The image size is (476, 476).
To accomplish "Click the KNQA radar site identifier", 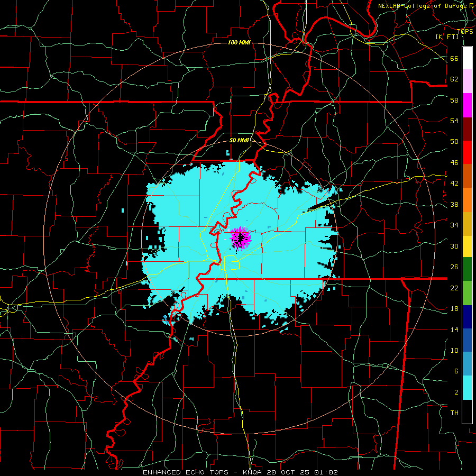I will pos(252,472).
